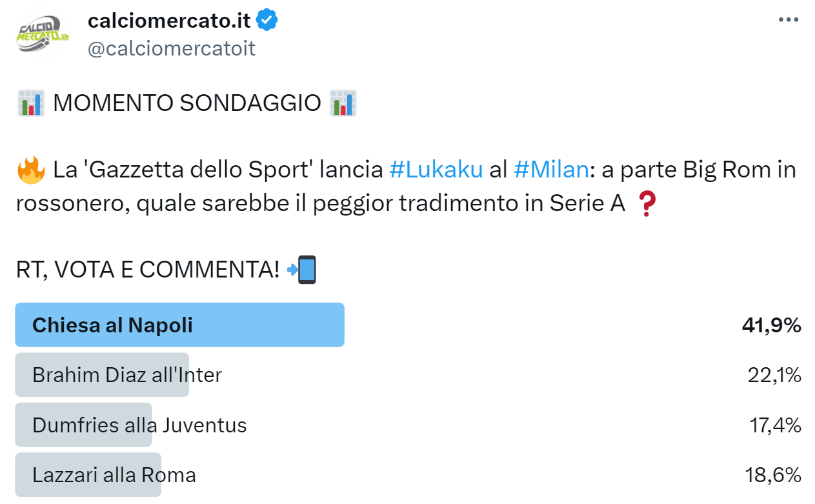Image resolution: width=815 pixels, height=504 pixels.
Task: Click the blue verified badge
Action: [267, 21]
